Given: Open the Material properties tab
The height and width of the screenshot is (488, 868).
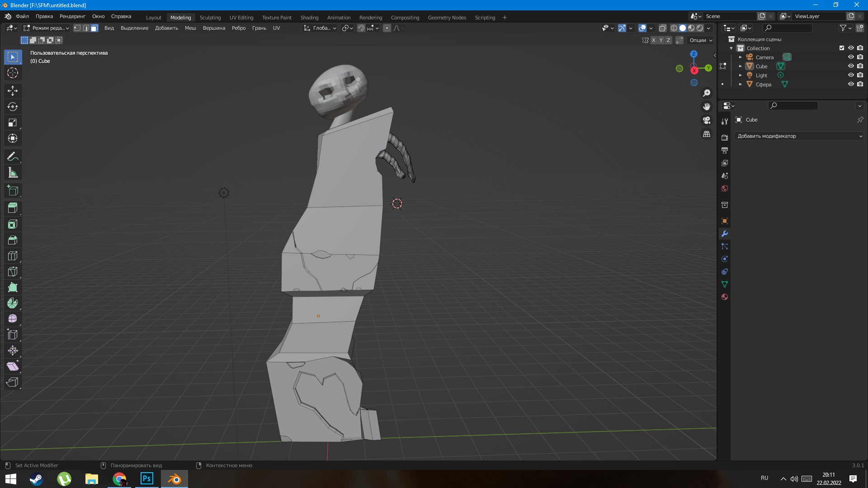Looking at the screenshot, I should (x=725, y=297).
